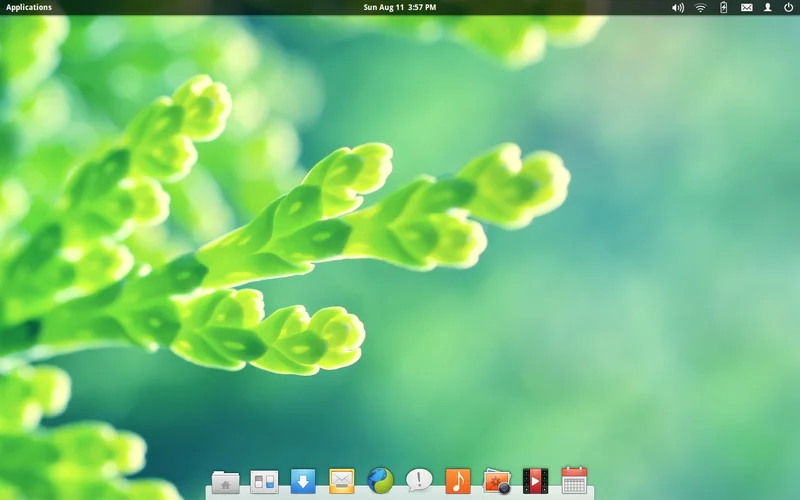Launch the Switchboard settings dock icon
The image size is (800, 500).
pos(264,481)
